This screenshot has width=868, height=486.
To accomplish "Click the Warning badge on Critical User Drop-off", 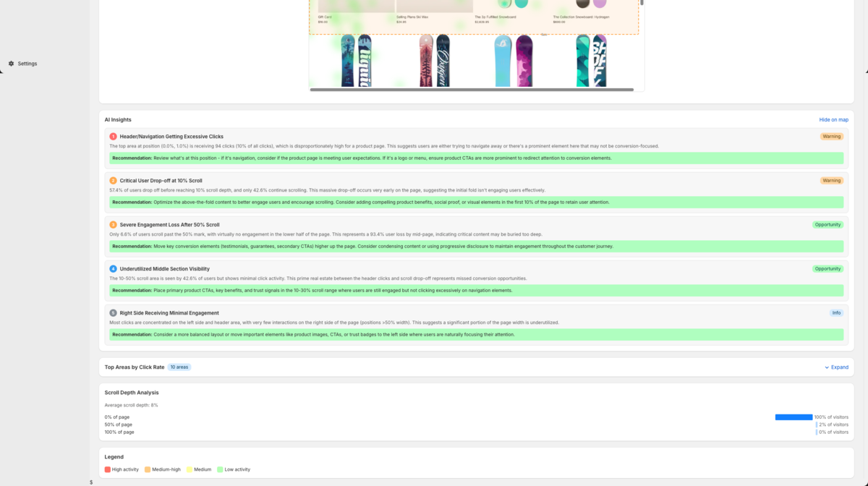I will click(832, 180).
